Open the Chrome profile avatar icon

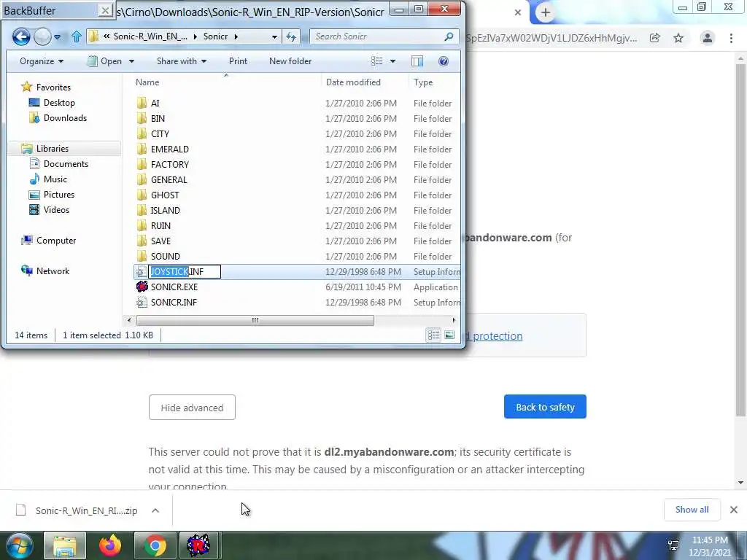click(708, 38)
